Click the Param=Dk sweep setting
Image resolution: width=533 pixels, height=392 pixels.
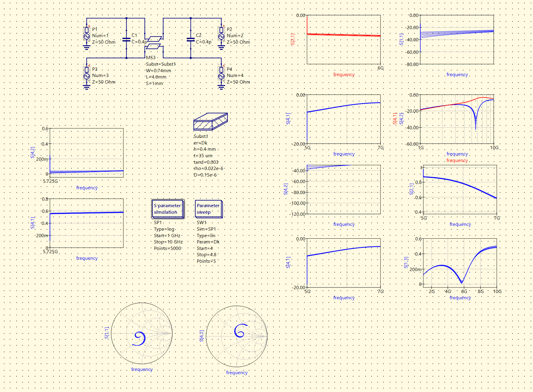click(207, 242)
